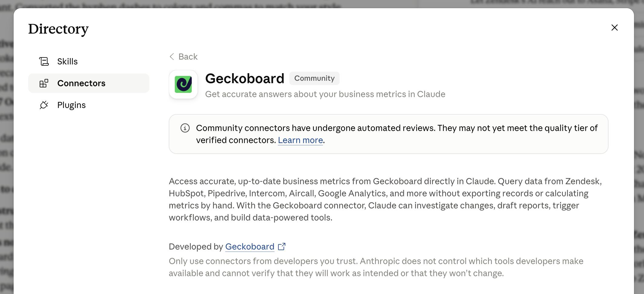Click the back chevron arrow
Screen dimensions: 644x294
click(x=172, y=57)
